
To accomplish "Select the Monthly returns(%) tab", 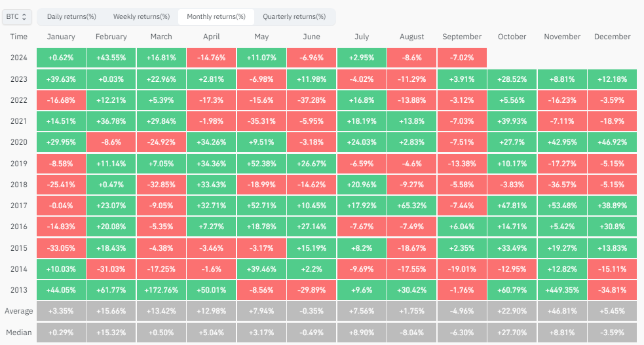I will click(x=216, y=16).
